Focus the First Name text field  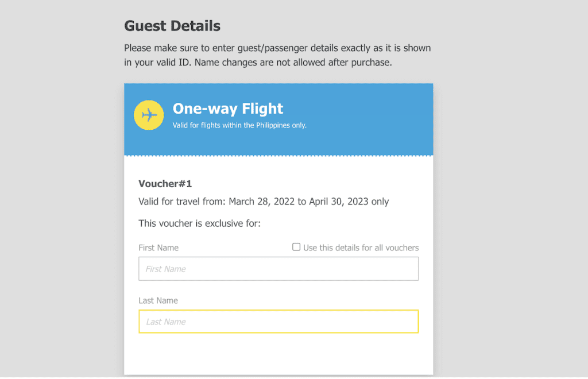[278, 269]
